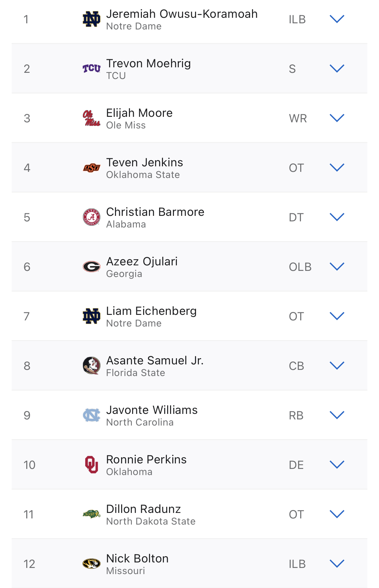Open Trevon Moehrig player name link
379x588 pixels.
149,63
